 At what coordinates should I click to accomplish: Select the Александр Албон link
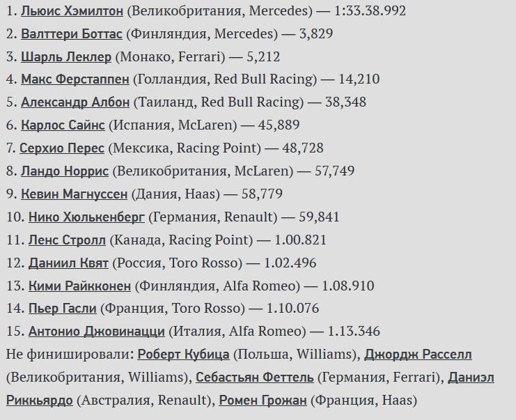75,102
